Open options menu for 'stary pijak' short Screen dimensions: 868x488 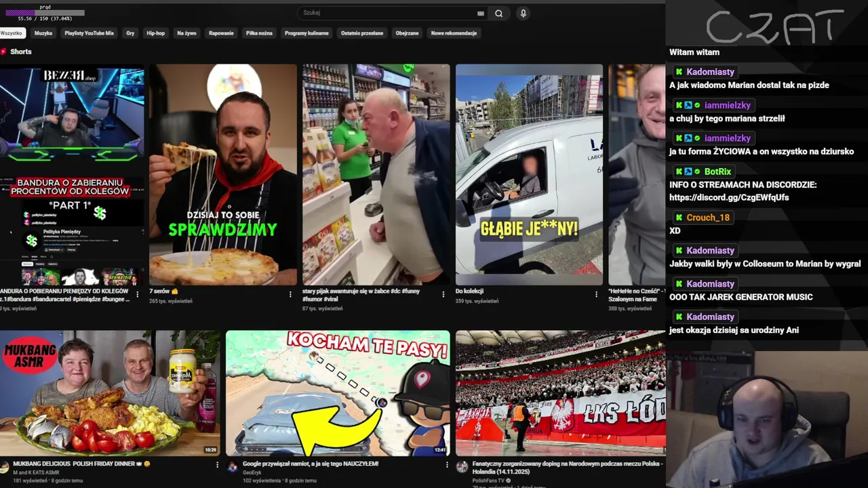pos(443,294)
